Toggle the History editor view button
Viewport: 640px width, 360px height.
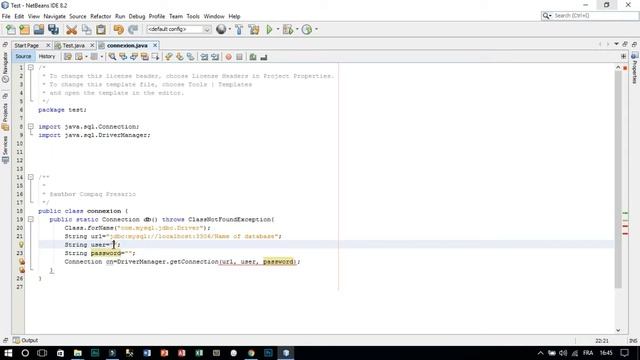point(47,56)
